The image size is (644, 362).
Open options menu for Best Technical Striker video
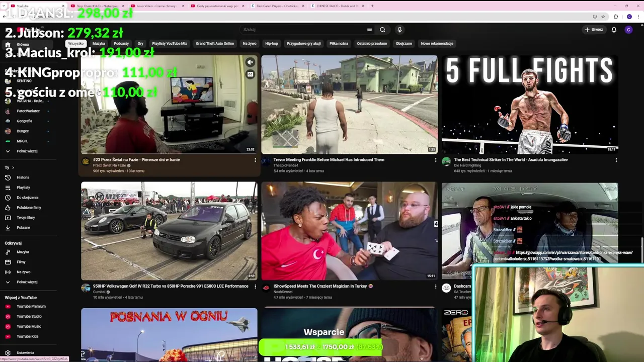point(616,160)
